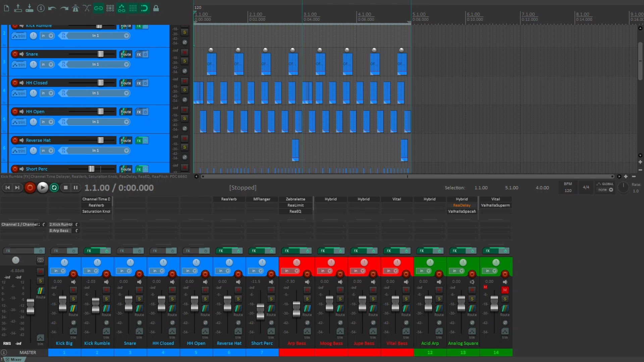This screenshot has width=644, height=362.
Task: Click the Route button on Reverse Hat track
Action: click(126, 140)
